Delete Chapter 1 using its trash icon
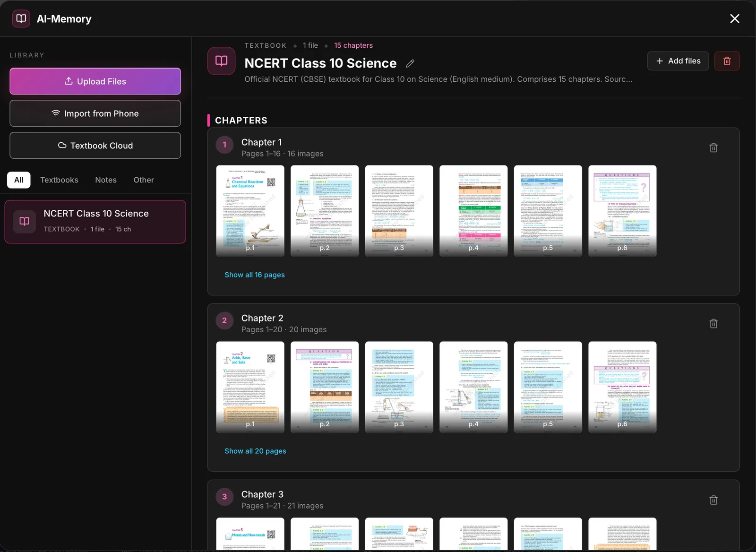Screen dimensions: 756x552 (x=713, y=148)
